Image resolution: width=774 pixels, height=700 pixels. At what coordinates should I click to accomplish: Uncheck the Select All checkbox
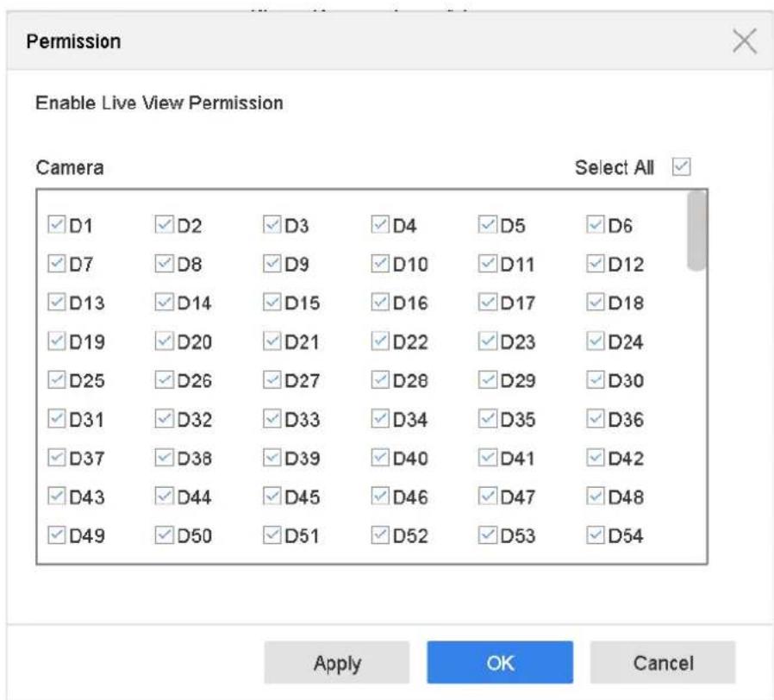coord(681,166)
